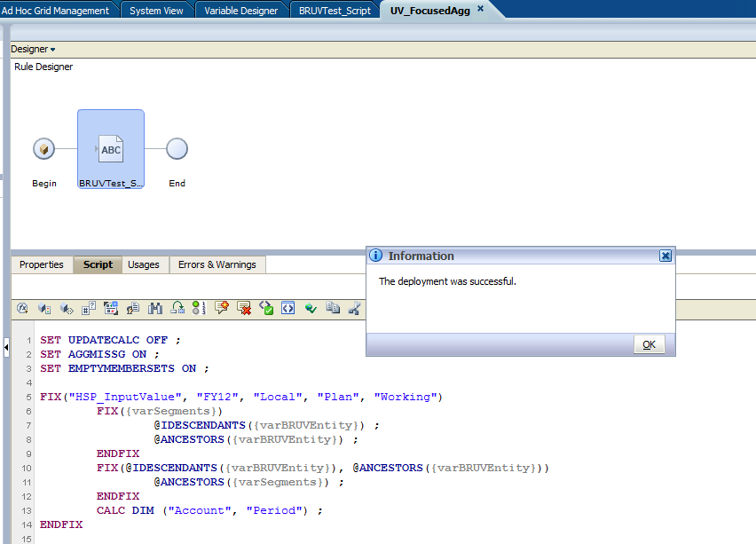Screen dimensions: 756x544
Task: Open the Errors & Warnings tab
Action: coord(217,264)
